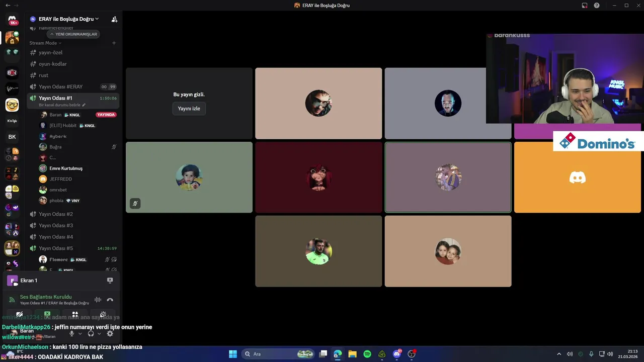Open the soundboard icon

click(103, 314)
